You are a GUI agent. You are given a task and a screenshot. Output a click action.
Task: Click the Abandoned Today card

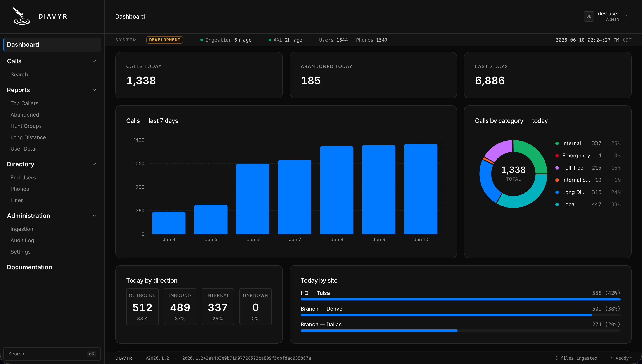click(373, 75)
